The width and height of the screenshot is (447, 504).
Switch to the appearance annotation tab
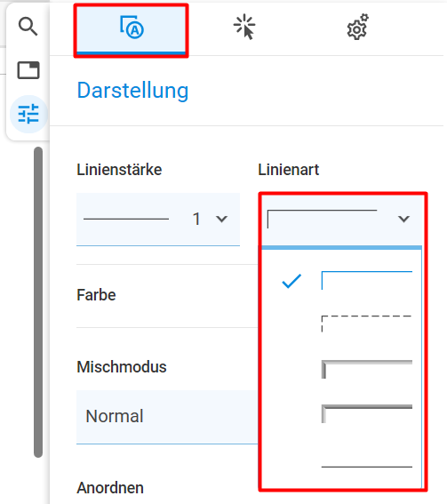132,30
